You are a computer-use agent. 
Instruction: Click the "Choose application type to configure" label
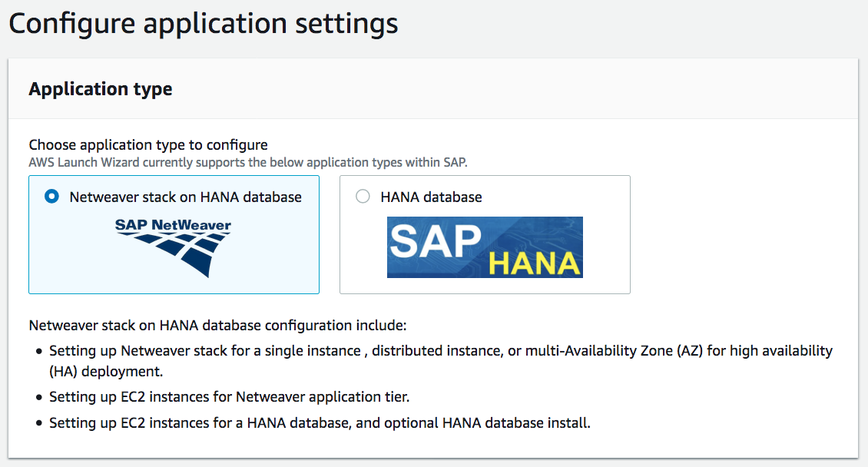(148, 144)
